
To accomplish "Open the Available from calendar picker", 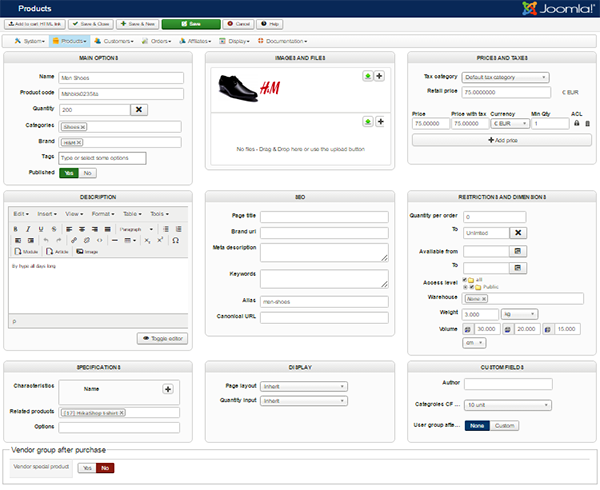I will click(518, 250).
